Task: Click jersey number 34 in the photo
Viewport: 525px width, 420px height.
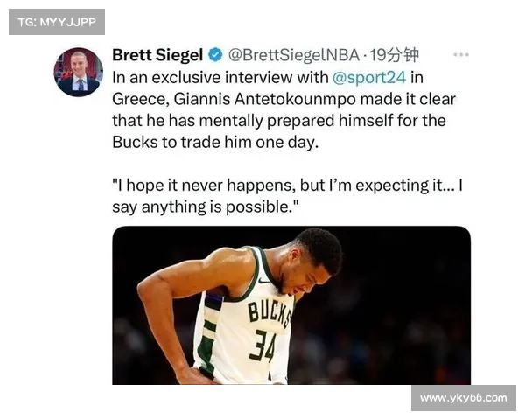Action: (264, 347)
